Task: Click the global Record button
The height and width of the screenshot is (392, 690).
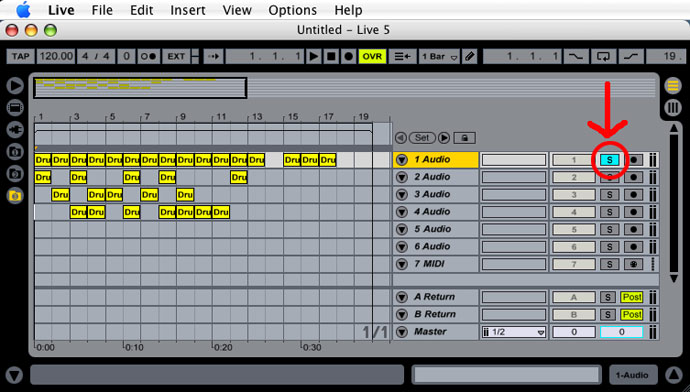Action: click(349, 56)
